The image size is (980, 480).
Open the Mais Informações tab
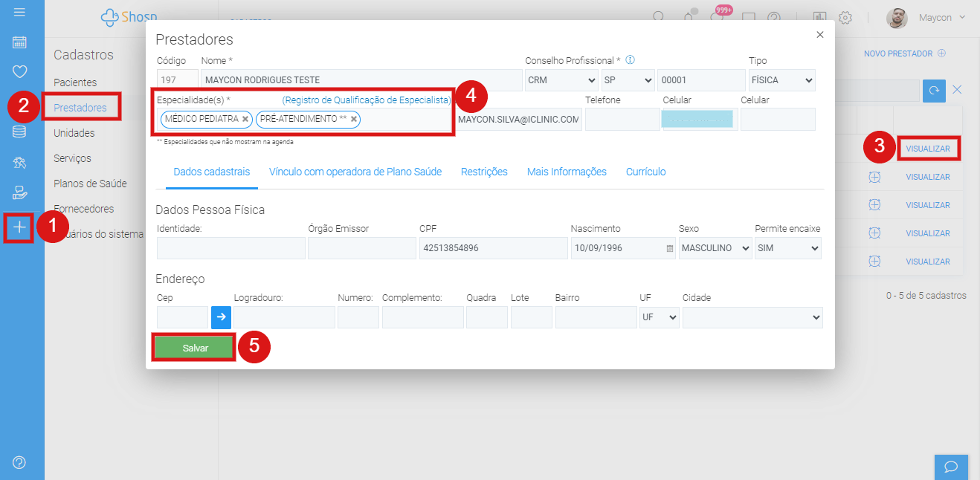[567, 172]
